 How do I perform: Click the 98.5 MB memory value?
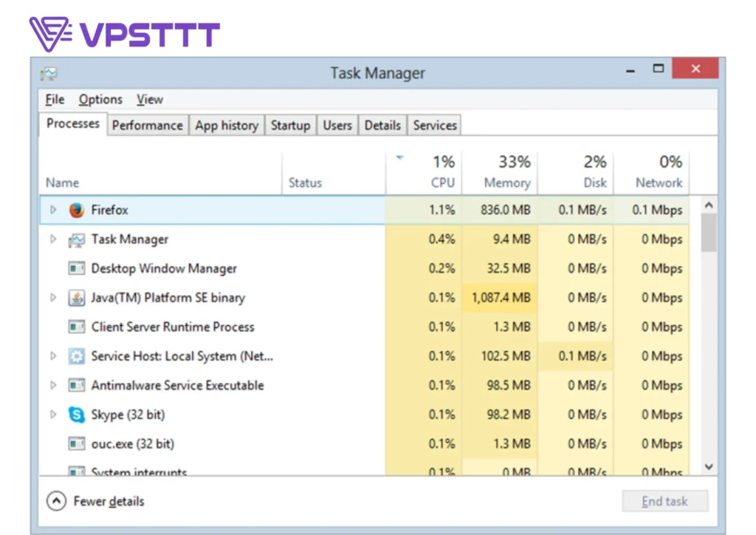[508, 386]
